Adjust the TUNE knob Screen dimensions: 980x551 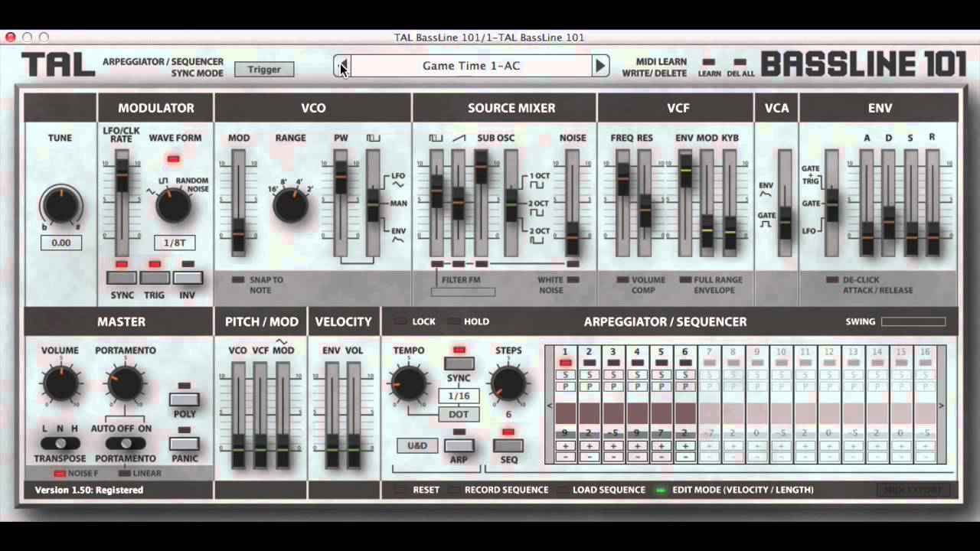[61, 204]
